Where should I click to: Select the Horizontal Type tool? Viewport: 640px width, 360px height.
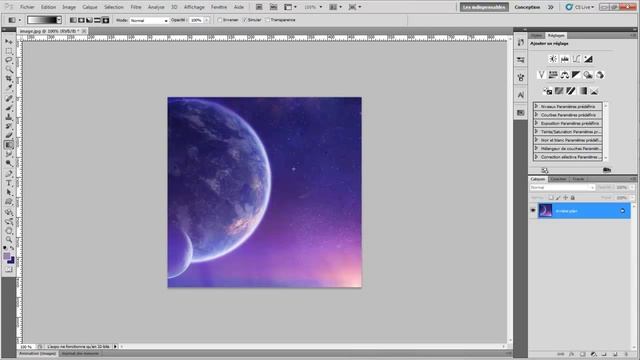click(9, 183)
